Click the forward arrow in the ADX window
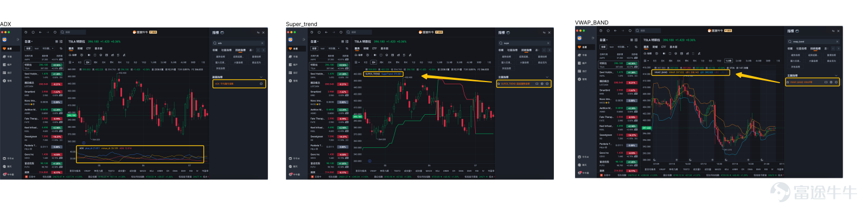This screenshot has height=212, width=868. [x=48, y=32]
